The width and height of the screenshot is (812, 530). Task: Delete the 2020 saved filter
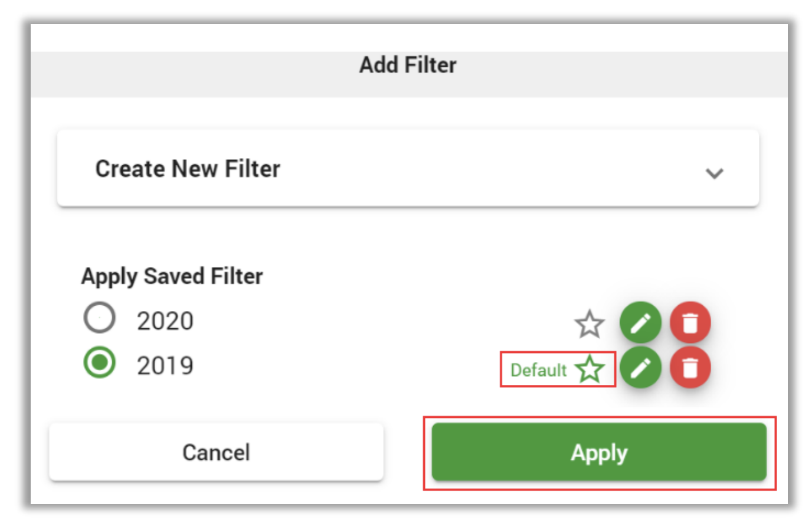(690, 322)
